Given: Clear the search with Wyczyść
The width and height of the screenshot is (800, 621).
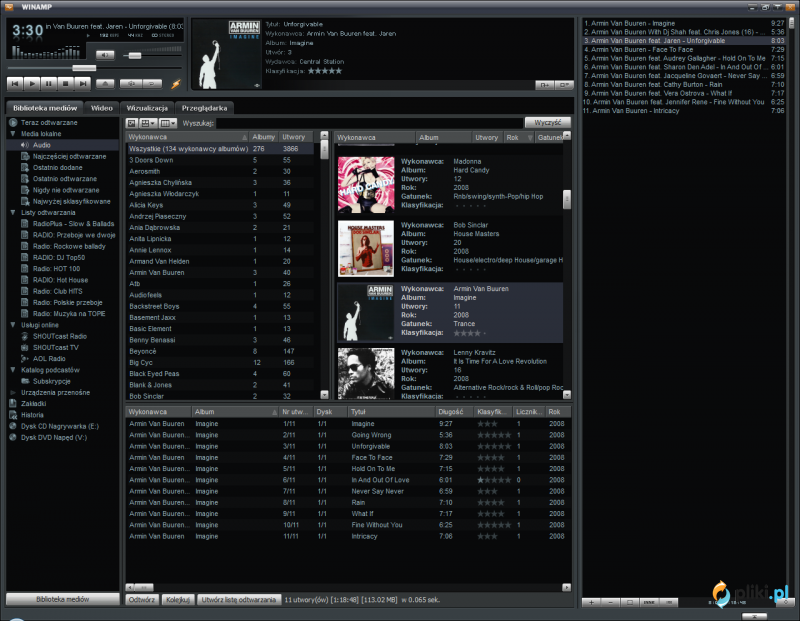Looking at the screenshot, I should point(547,122).
